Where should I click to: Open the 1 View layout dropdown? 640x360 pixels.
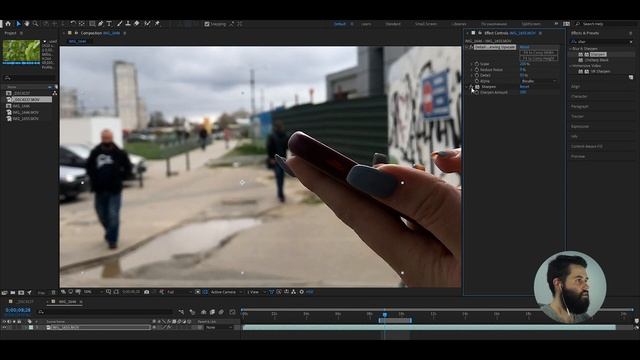(256, 292)
